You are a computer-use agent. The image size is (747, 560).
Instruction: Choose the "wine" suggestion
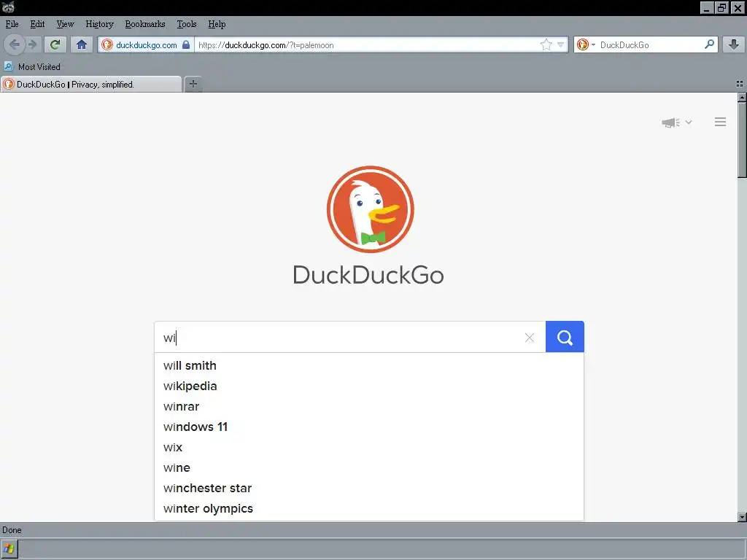(369, 468)
